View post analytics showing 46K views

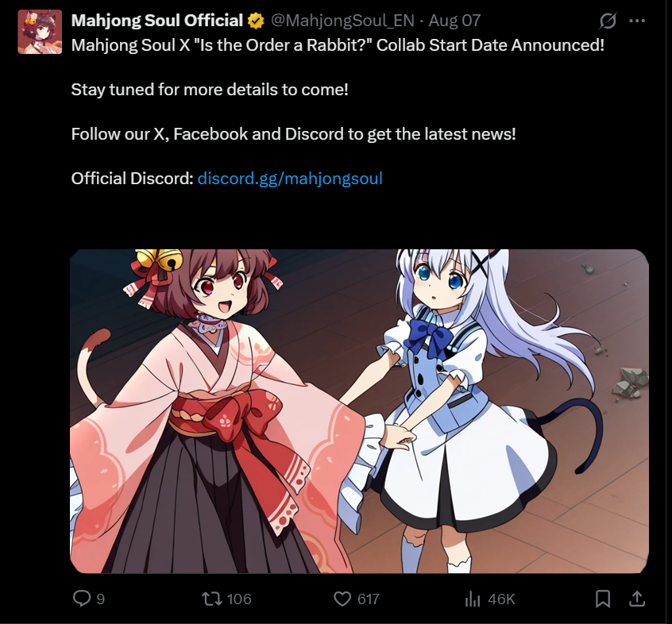coord(473,599)
